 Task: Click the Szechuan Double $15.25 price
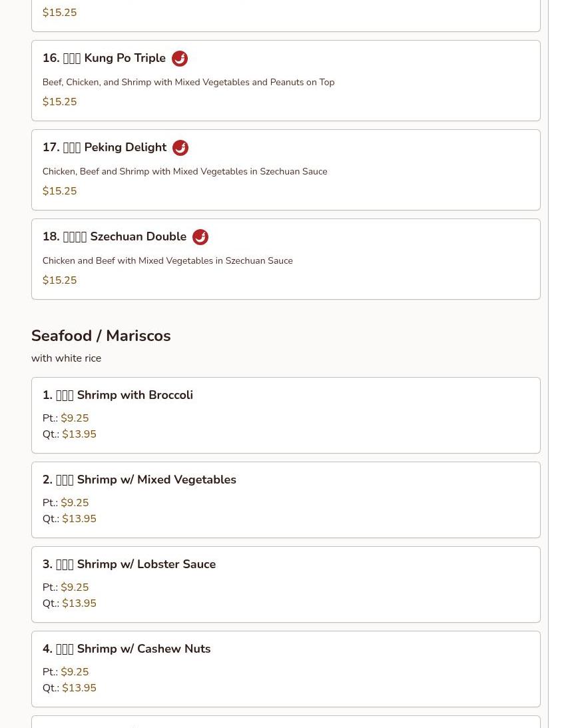pos(60,280)
